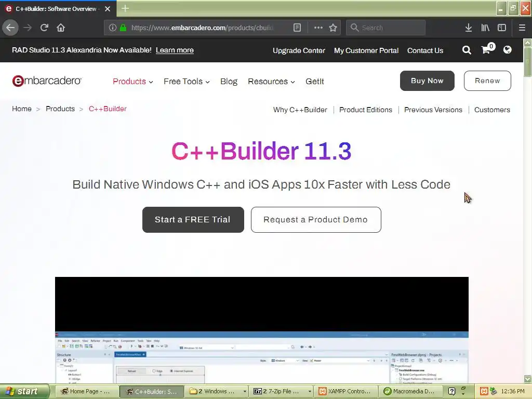Click the Buy Now button
Viewport: 532px width, 399px height.
(x=427, y=81)
